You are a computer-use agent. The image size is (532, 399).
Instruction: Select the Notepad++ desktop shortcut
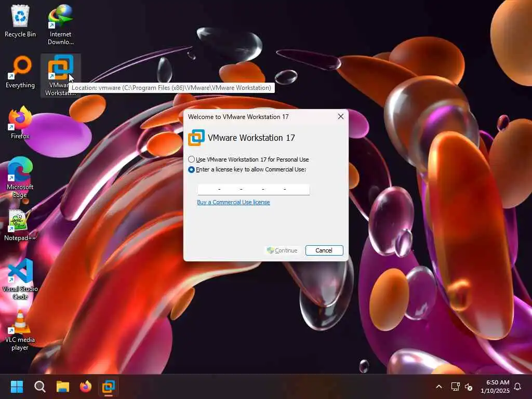20,224
